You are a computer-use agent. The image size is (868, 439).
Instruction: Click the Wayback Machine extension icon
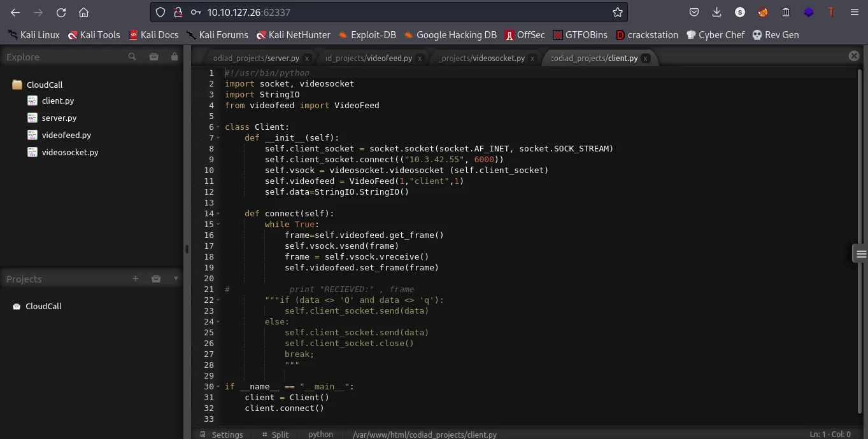pos(786,12)
